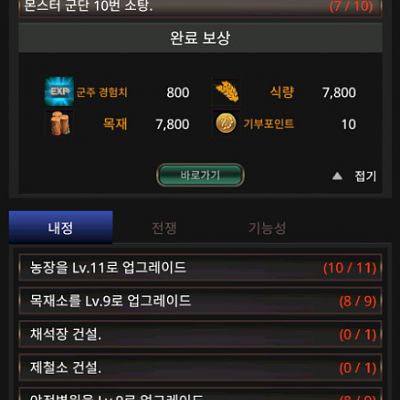Switch to the 기능성 tab
Screen dimensions: 400x400
(x=267, y=228)
